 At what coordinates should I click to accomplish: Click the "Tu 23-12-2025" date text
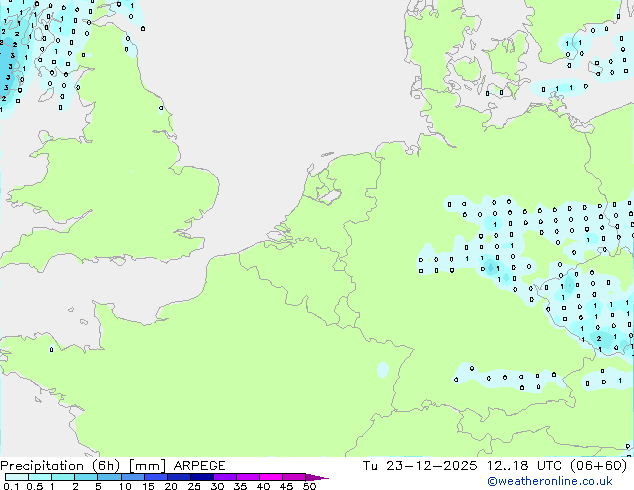[420, 466]
